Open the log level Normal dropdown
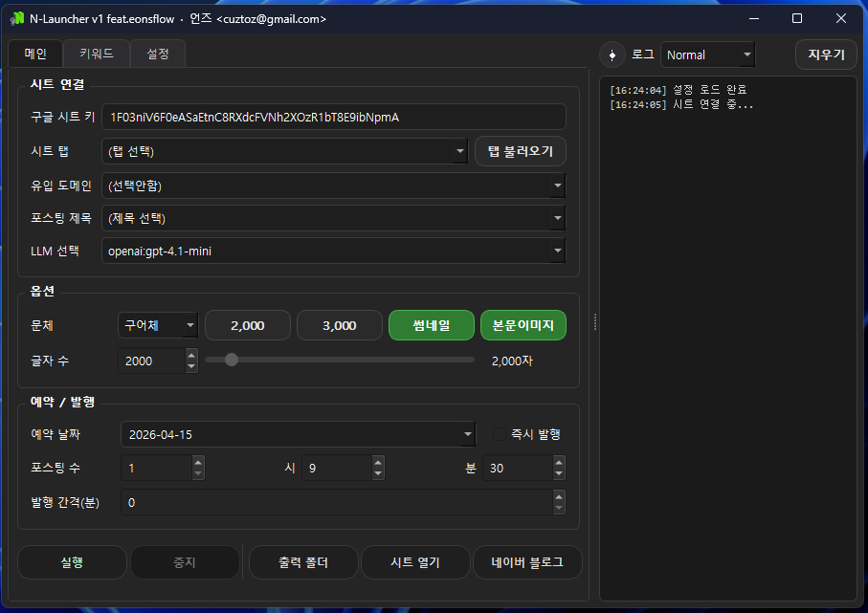Viewport: 868px width, 613px height. (707, 55)
